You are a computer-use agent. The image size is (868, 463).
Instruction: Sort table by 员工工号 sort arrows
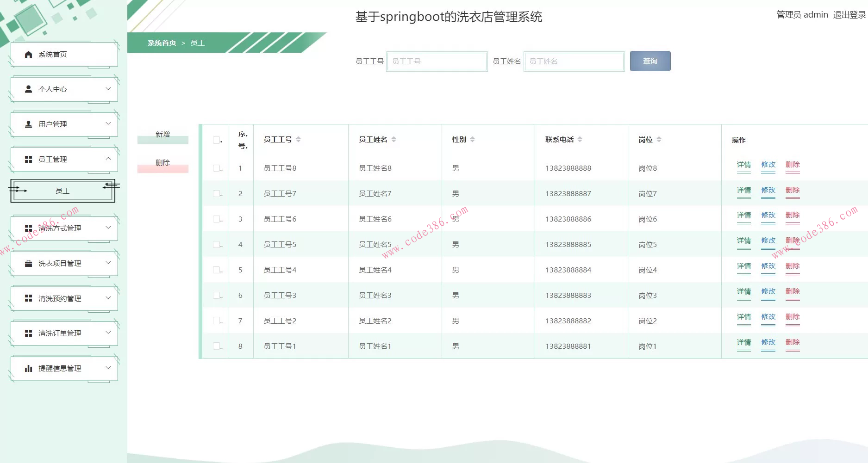(298, 140)
